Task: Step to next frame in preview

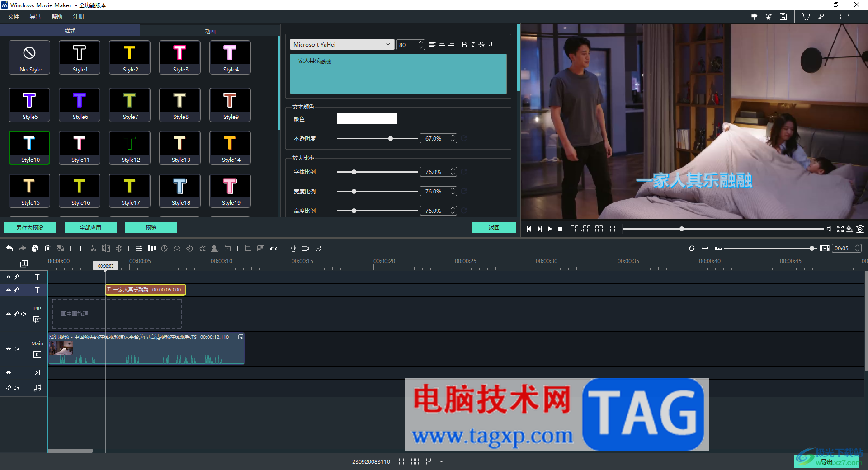Action: [539, 229]
